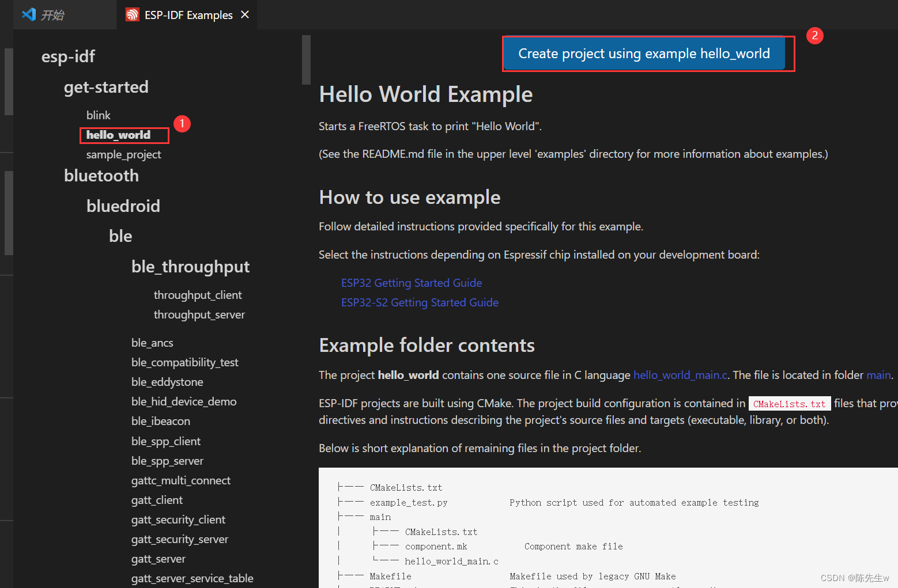898x588 pixels.
Task: Click example_test.py in the file listing
Action: point(409,503)
